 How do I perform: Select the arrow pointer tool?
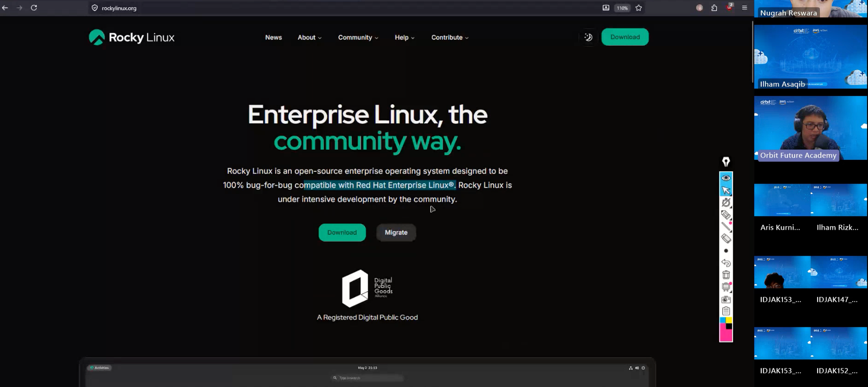pos(726,190)
